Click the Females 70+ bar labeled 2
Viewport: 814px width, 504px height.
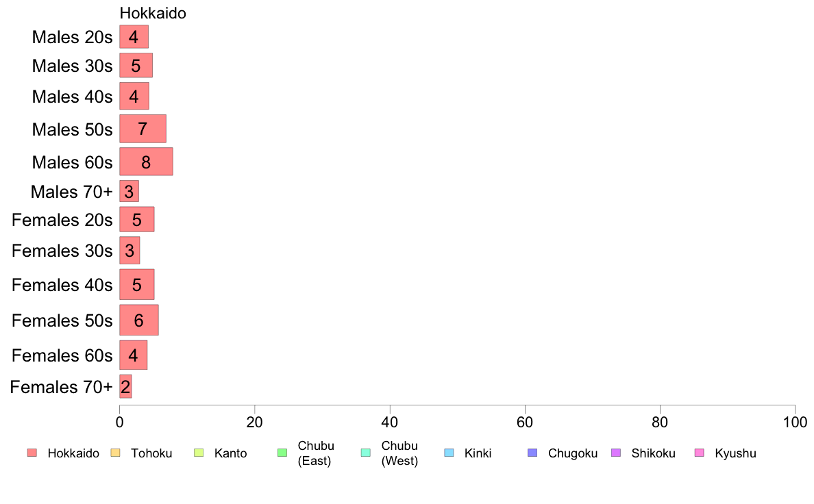[125, 386]
